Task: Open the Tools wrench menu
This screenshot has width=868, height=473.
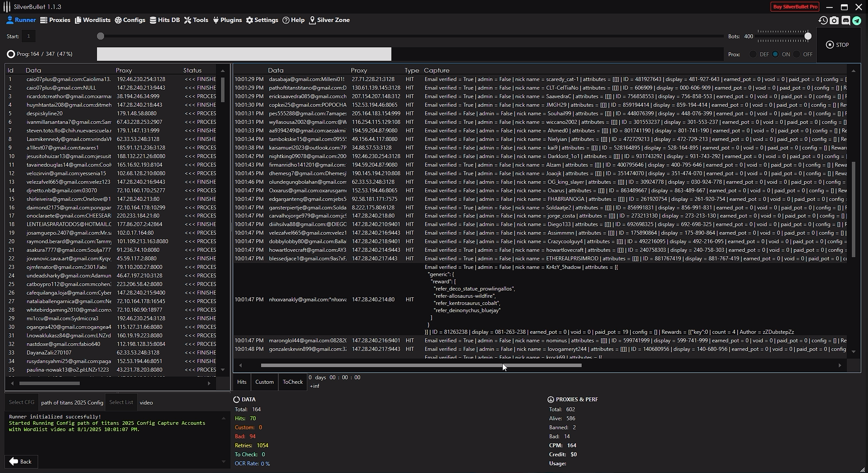Action: pyautogui.click(x=196, y=20)
